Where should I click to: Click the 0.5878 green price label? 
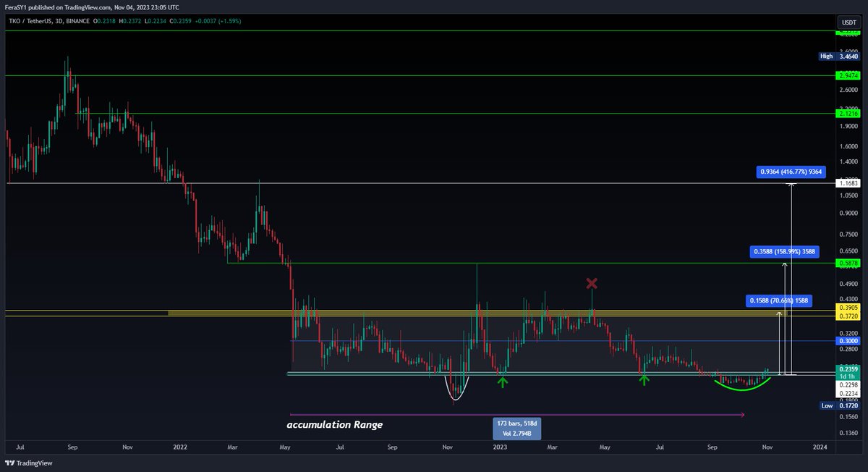(848, 264)
